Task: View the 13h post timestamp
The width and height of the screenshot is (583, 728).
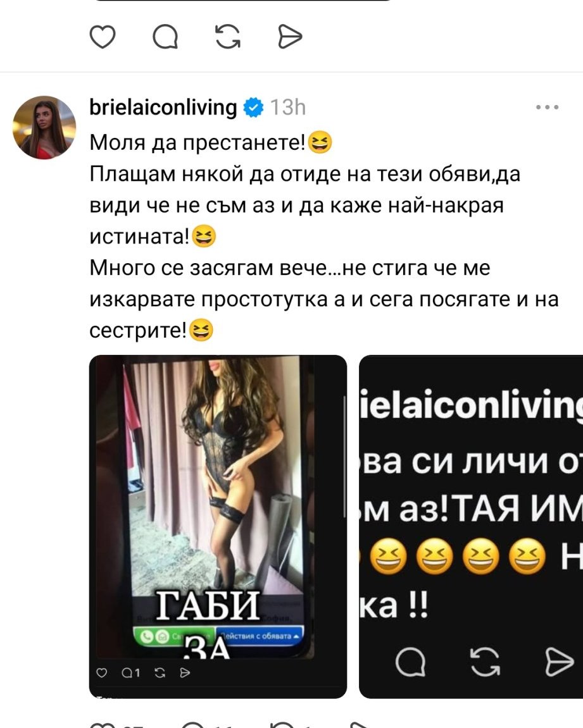Action: tap(288, 108)
